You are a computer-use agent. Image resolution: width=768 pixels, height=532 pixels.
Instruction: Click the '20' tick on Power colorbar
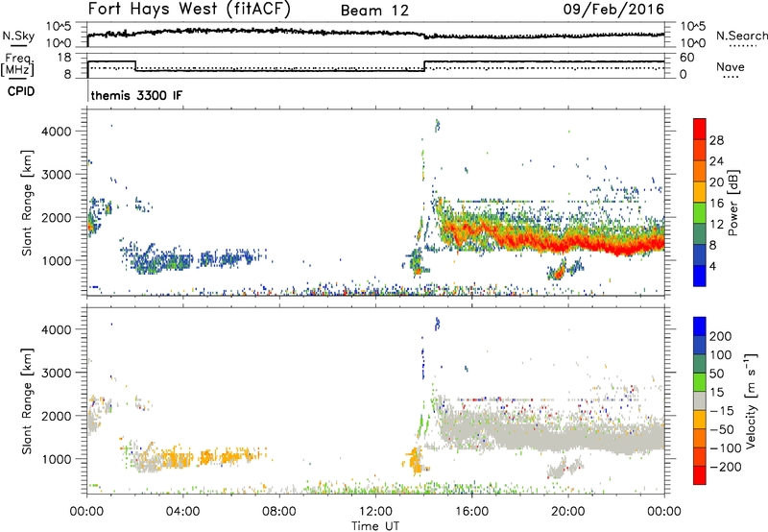(x=716, y=182)
